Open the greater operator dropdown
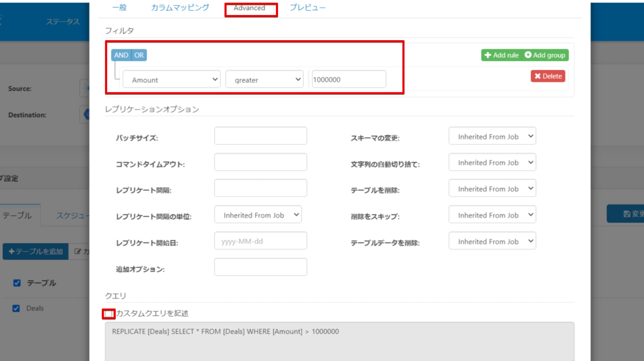The height and width of the screenshot is (361, 644). (x=265, y=79)
